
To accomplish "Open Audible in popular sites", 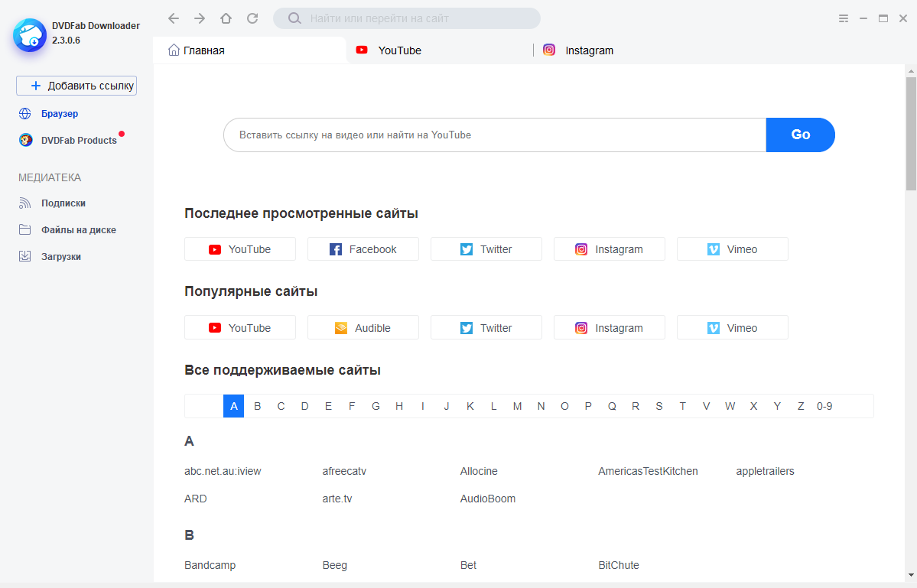I will coord(363,327).
